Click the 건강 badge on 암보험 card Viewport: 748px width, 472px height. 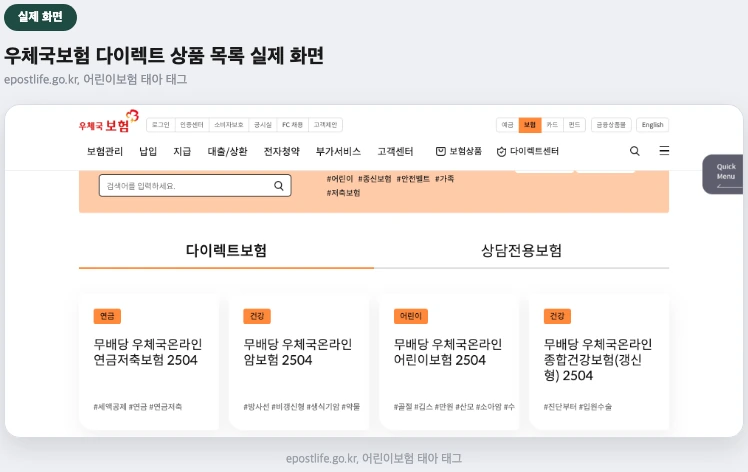pos(257,316)
